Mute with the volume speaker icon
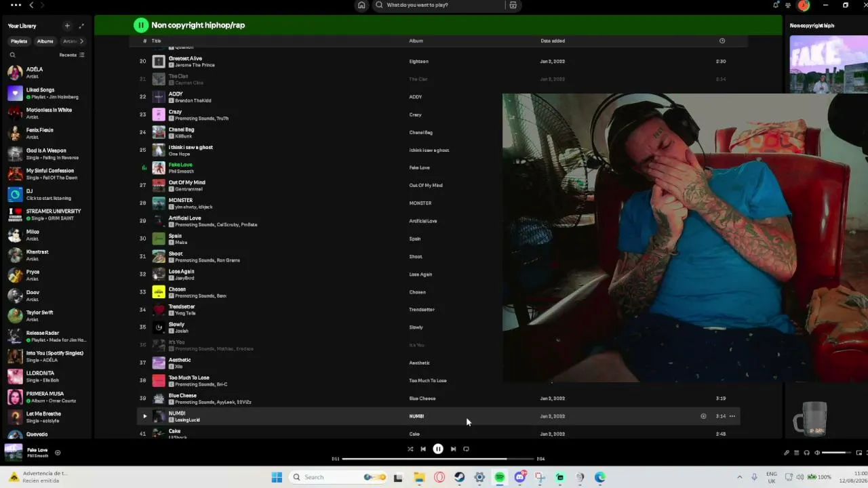This screenshot has height=488, width=868. (816, 453)
